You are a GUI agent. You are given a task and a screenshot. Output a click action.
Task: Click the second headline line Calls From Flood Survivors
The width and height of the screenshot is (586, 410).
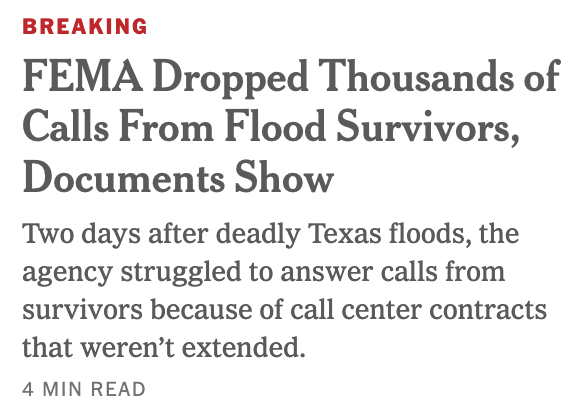point(271,126)
